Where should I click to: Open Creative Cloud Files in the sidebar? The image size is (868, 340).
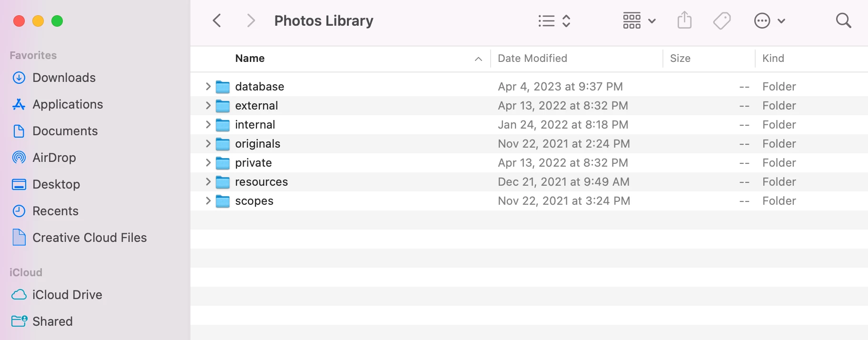tap(89, 238)
